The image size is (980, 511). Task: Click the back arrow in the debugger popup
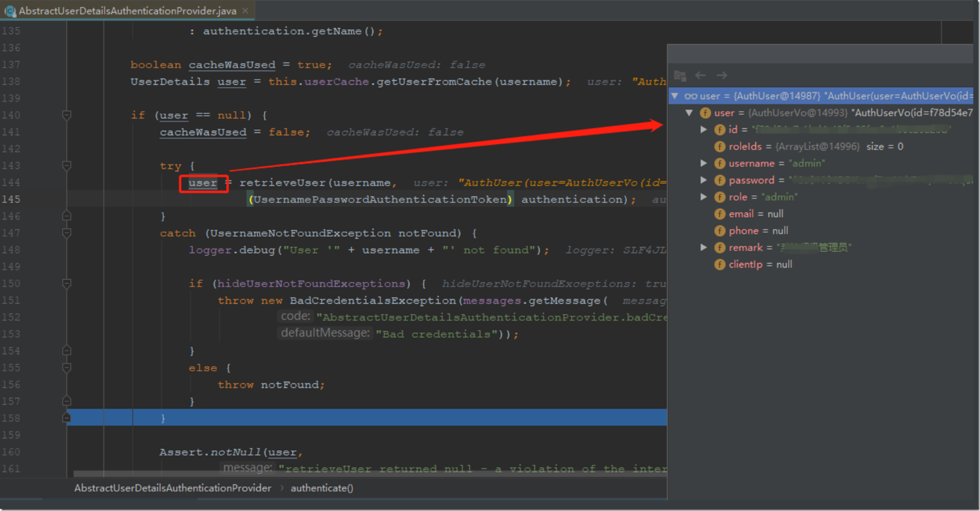tap(700, 75)
